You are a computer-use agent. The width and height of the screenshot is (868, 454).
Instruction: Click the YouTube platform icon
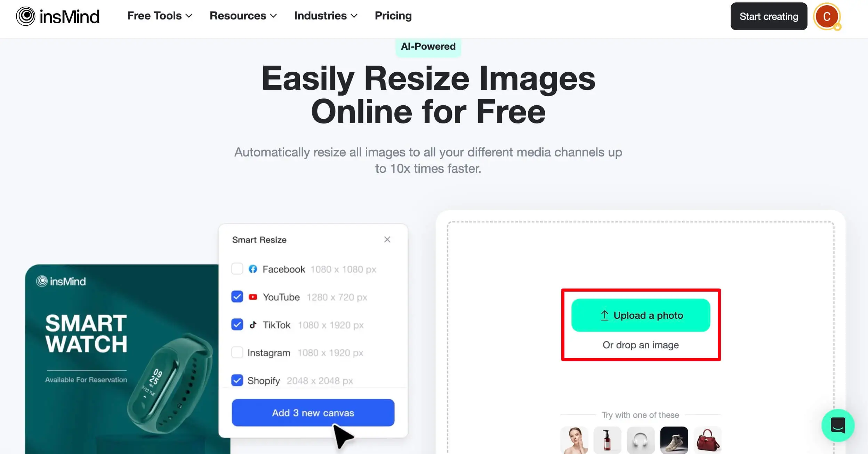[252, 297]
